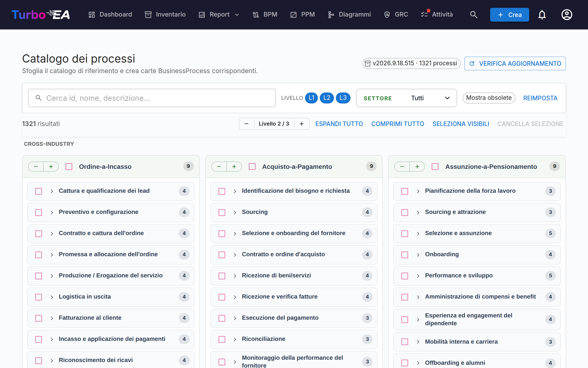Open the Attività nav item
Screen dimensions: 588x368
(x=437, y=14)
